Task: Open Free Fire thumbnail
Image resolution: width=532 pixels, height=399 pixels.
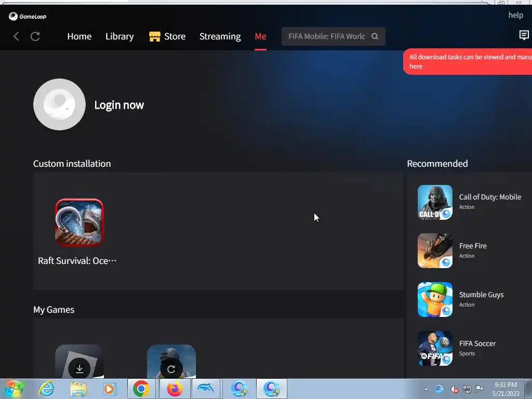Action: click(435, 251)
